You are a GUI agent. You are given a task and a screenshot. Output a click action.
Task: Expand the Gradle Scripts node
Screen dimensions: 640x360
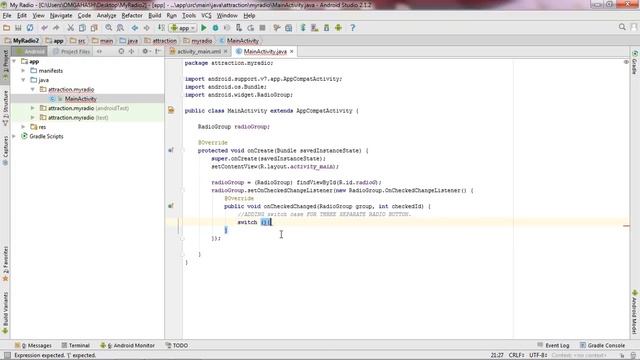(14, 136)
